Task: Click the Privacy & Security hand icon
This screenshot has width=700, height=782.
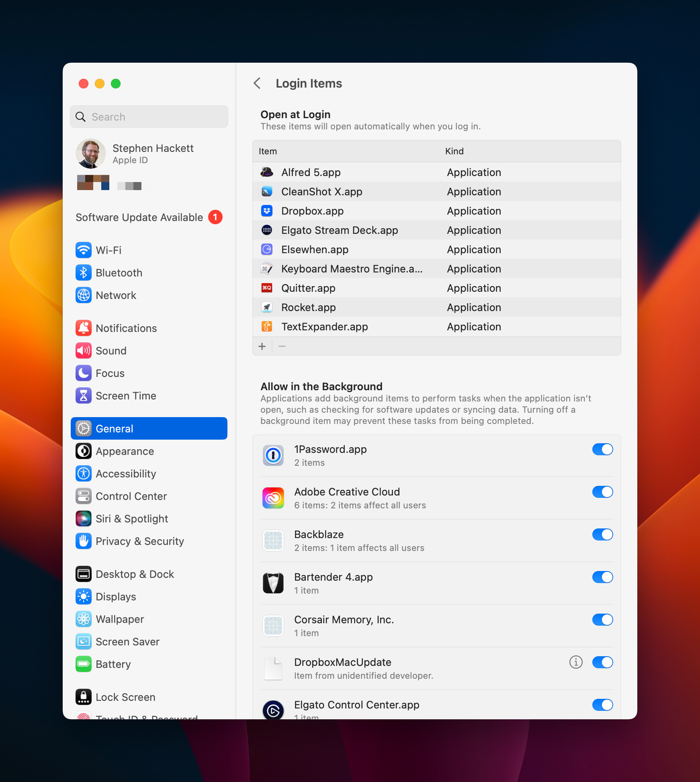Action: [84, 541]
